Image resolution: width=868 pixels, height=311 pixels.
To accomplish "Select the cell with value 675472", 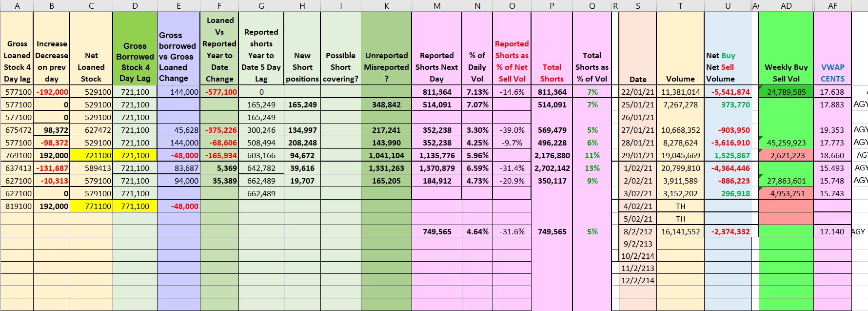I will pyautogui.click(x=17, y=130).
